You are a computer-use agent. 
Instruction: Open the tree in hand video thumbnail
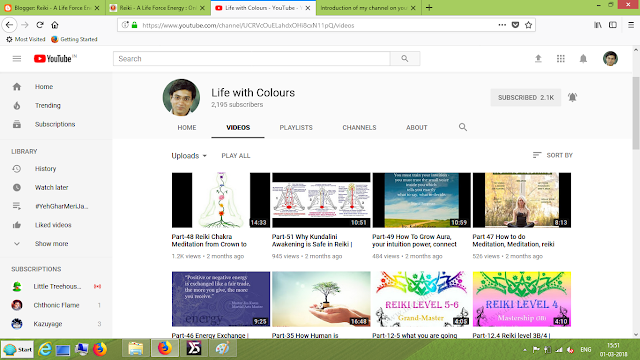pyautogui.click(x=321, y=299)
